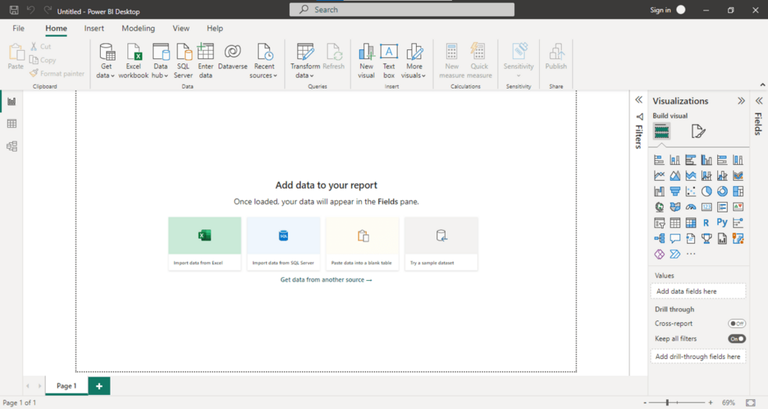The width and height of the screenshot is (768, 409).
Task: Select the Clustered column chart visual
Action: pos(706,160)
